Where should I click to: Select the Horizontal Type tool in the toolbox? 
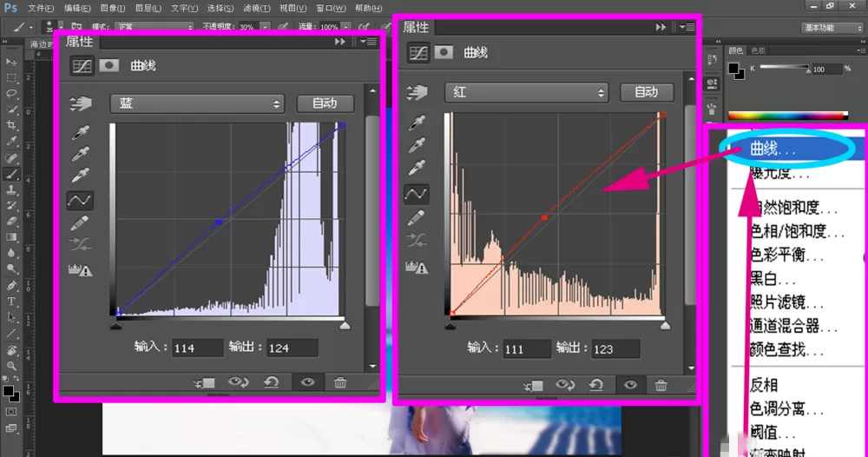[x=11, y=301]
